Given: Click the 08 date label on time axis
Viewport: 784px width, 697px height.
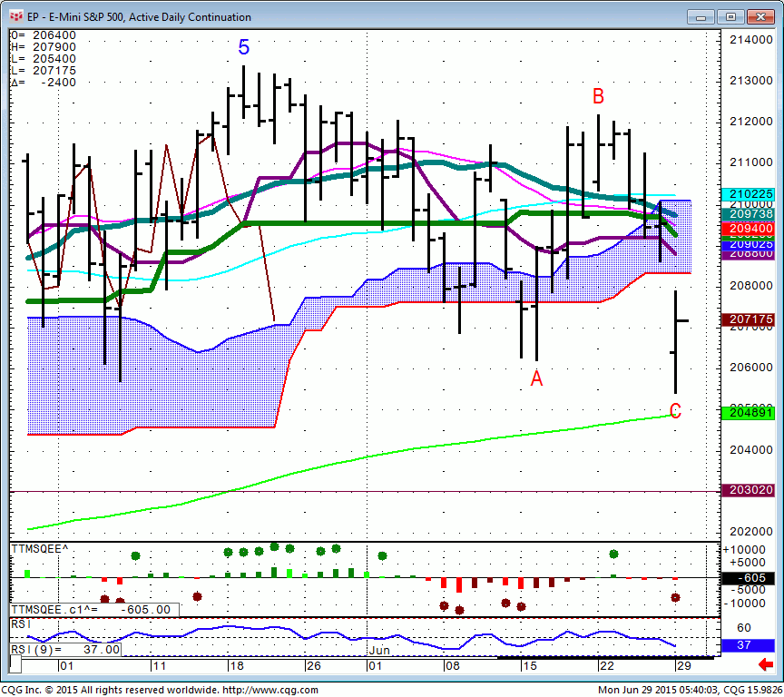Looking at the screenshot, I should [x=452, y=666].
